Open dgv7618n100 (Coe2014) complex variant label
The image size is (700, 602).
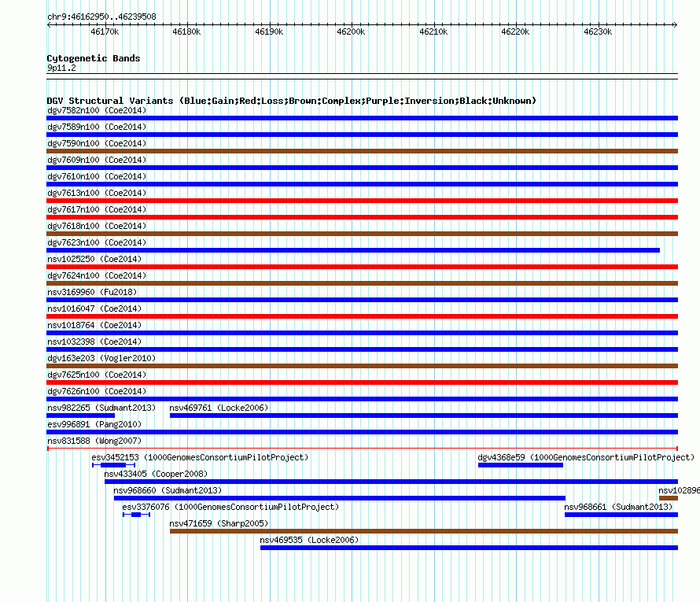pos(97,226)
